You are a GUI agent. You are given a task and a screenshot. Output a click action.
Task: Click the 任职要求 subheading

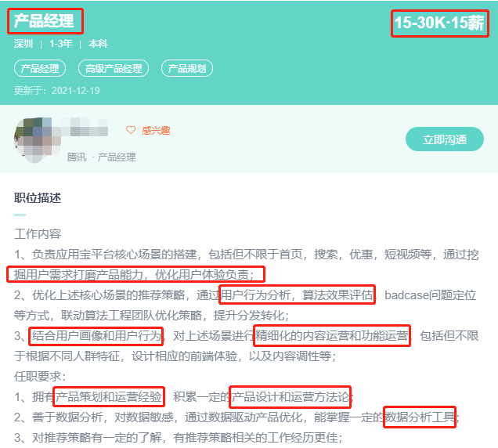click(x=39, y=376)
